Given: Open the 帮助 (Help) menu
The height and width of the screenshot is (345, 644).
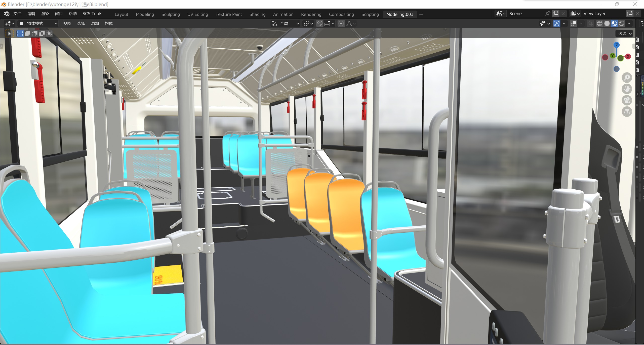Looking at the screenshot, I should pyautogui.click(x=73, y=14).
